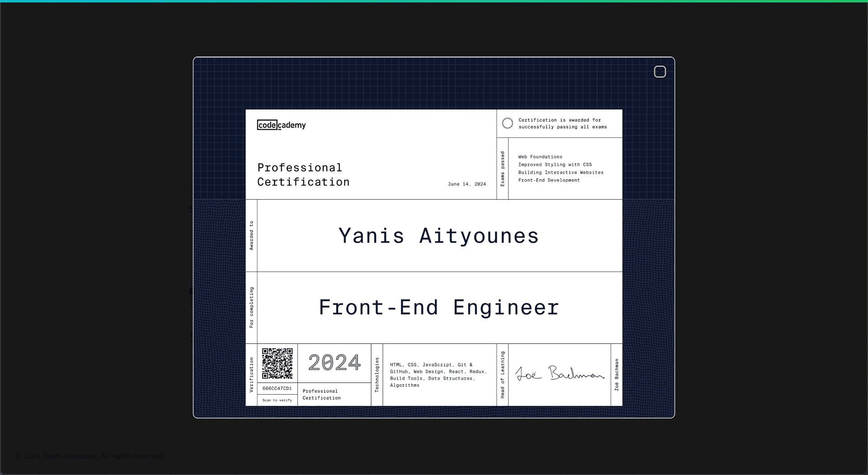Click the Web Foundations exam entry

tap(540, 157)
